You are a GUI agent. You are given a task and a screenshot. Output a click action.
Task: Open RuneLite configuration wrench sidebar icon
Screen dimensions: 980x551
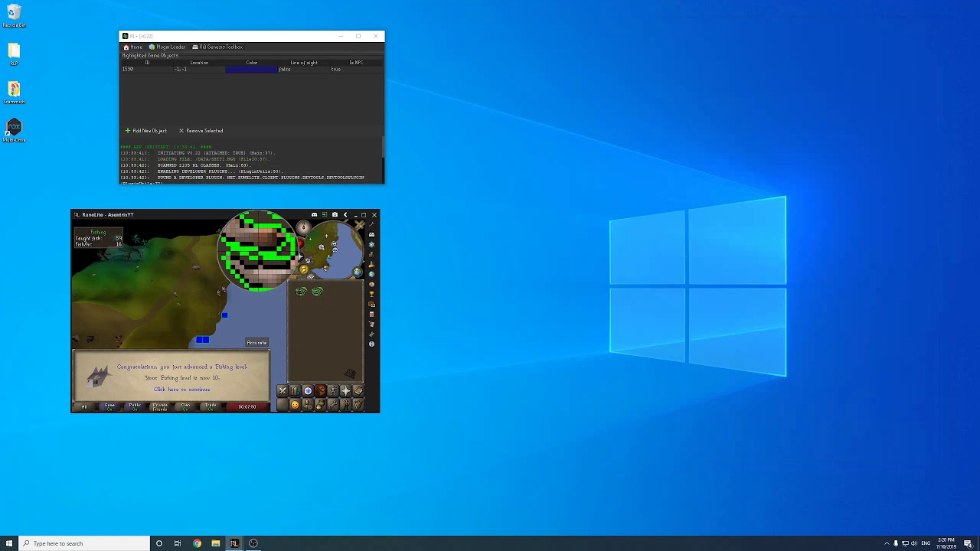coord(371,224)
